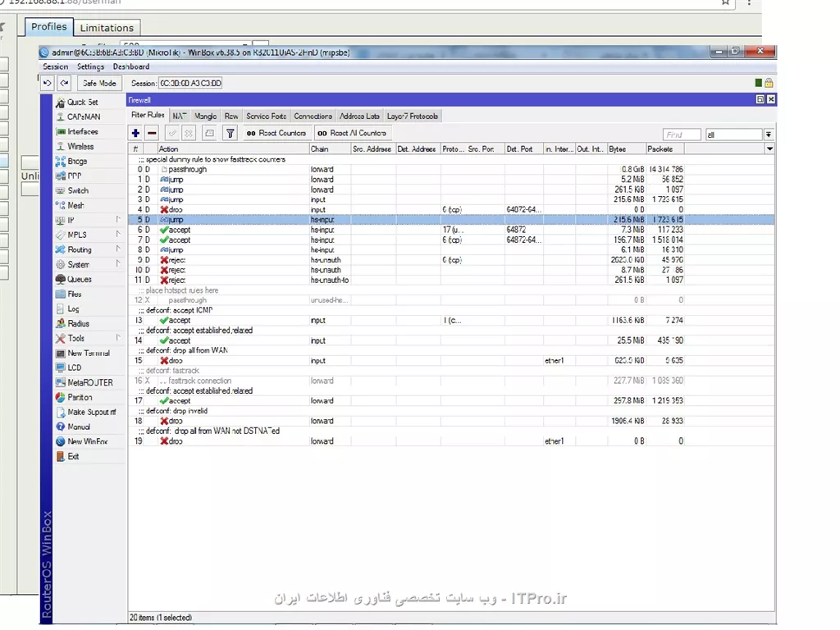This screenshot has height=630, width=840.
Task: Sort by the Packets column header
Action: (x=664, y=149)
